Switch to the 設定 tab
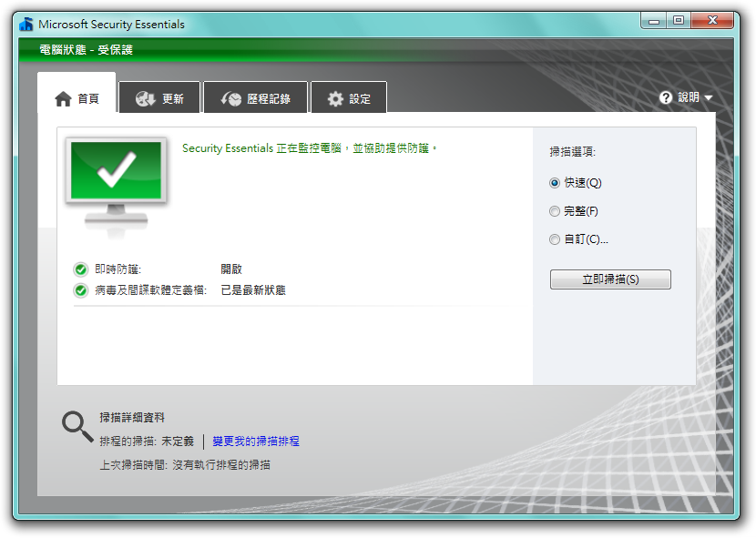The height and width of the screenshot is (538, 756). click(349, 97)
